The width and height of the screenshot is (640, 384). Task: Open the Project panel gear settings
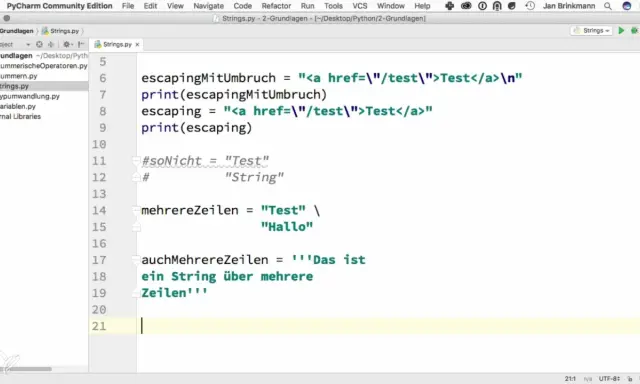[x=67, y=44]
